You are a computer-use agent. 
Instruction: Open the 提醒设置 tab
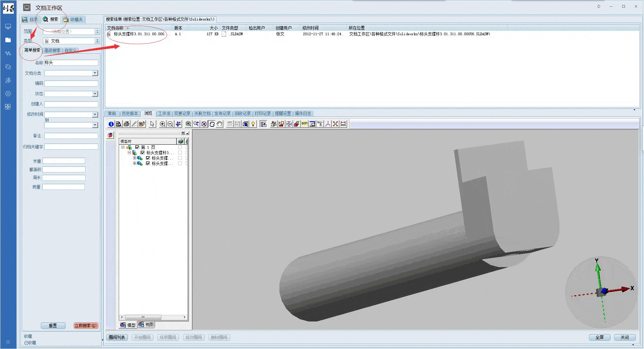(x=283, y=113)
